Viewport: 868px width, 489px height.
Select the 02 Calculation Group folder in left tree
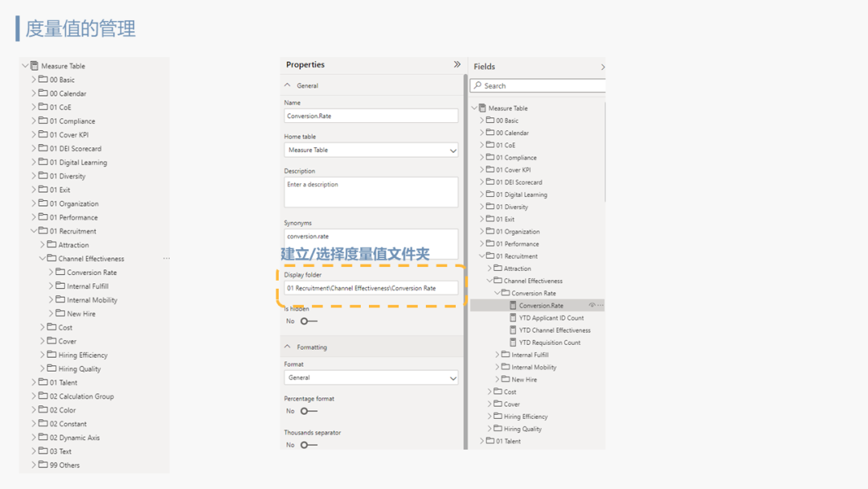coord(81,397)
